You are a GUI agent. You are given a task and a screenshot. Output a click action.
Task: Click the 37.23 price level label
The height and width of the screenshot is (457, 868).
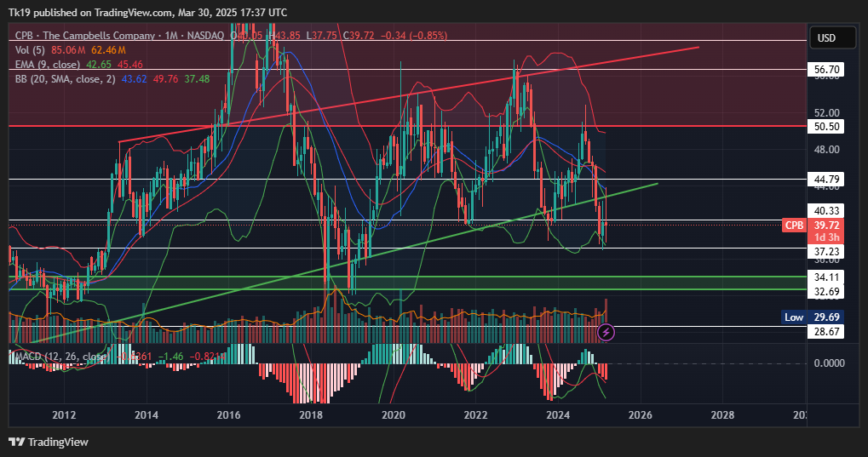click(x=826, y=252)
